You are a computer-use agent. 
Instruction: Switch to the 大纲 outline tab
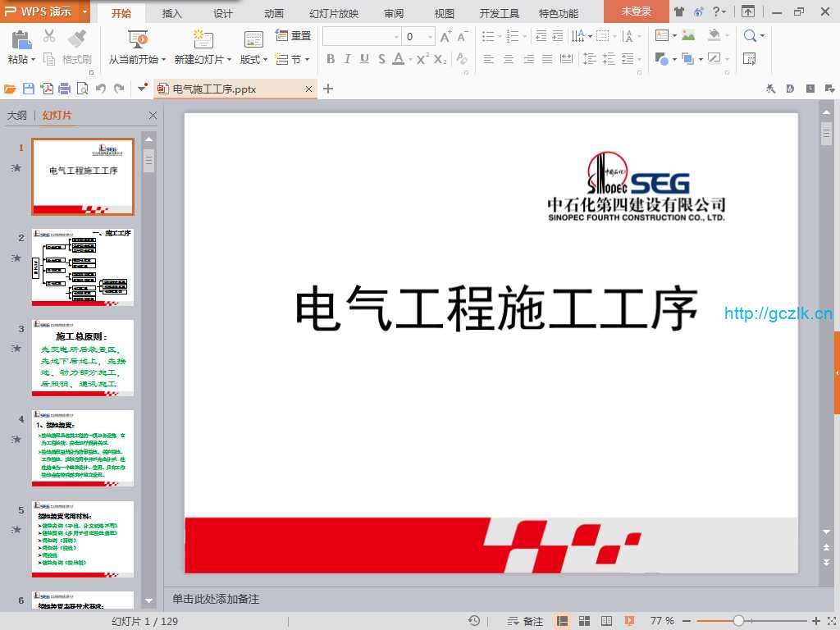click(x=17, y=116)
